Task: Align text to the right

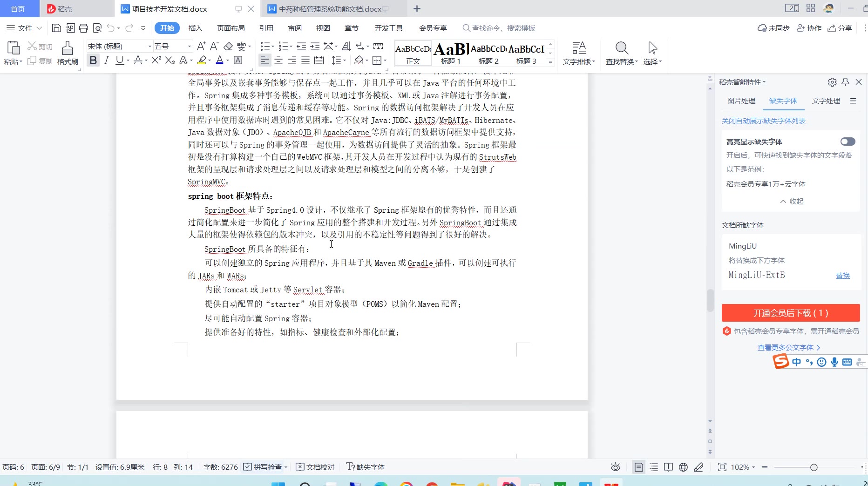Action: [x=292, y=61]
